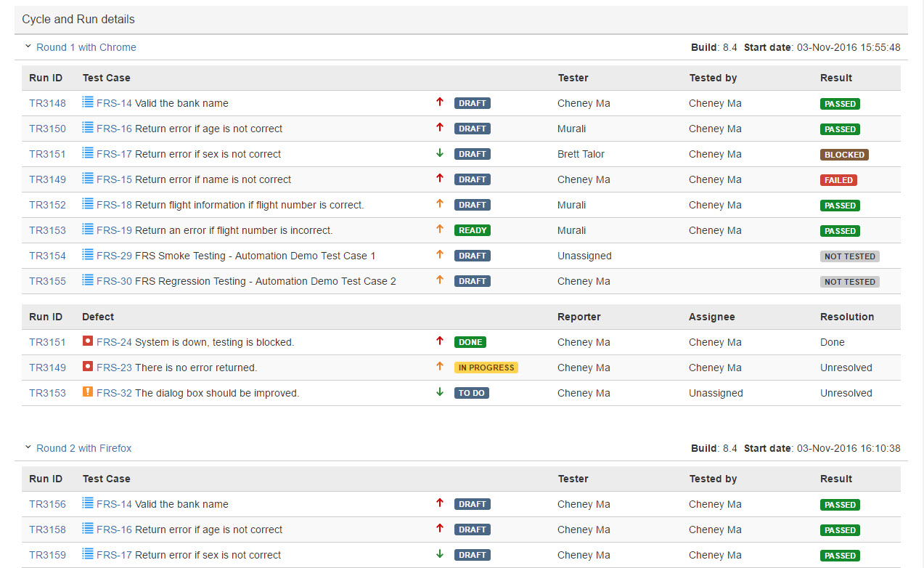Click the orange priority arrow for FRS-23
This screenshot has width=924, height=568.
click(439, 367)
